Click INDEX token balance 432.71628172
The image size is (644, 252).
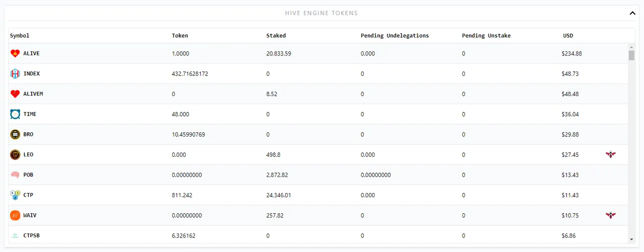tap(190, 73)
